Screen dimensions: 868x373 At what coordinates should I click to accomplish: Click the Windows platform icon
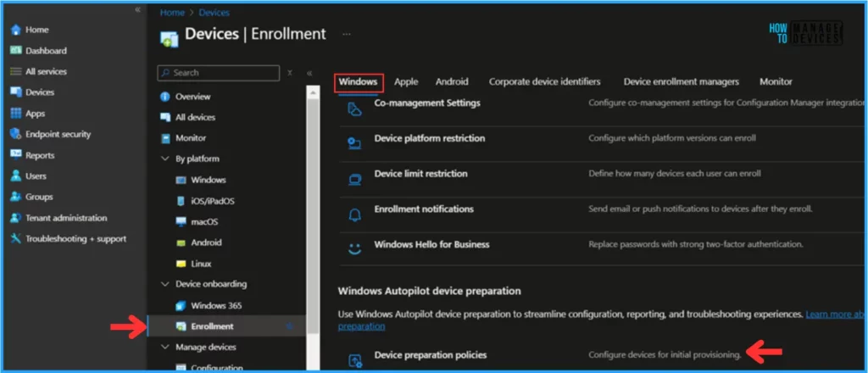pyautogui.click(x=181, y=180)
